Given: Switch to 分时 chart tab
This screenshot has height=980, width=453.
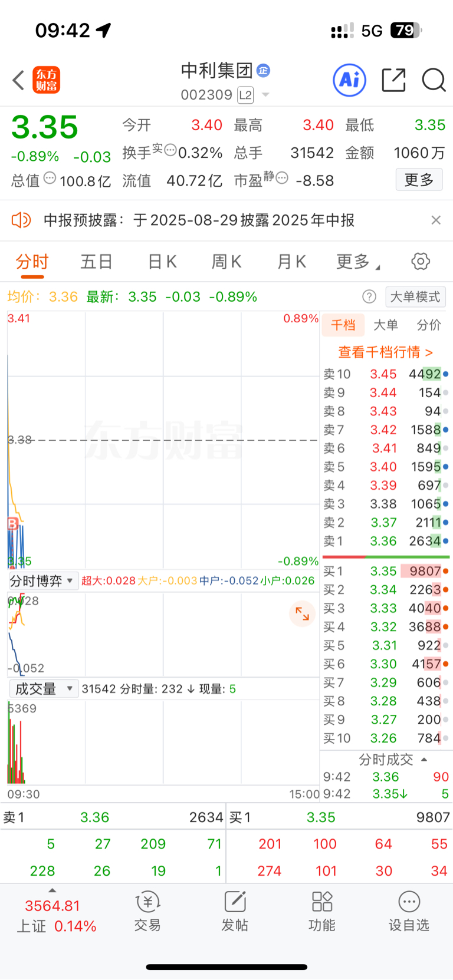Looking at the screenshot, I should click(32, 262).
